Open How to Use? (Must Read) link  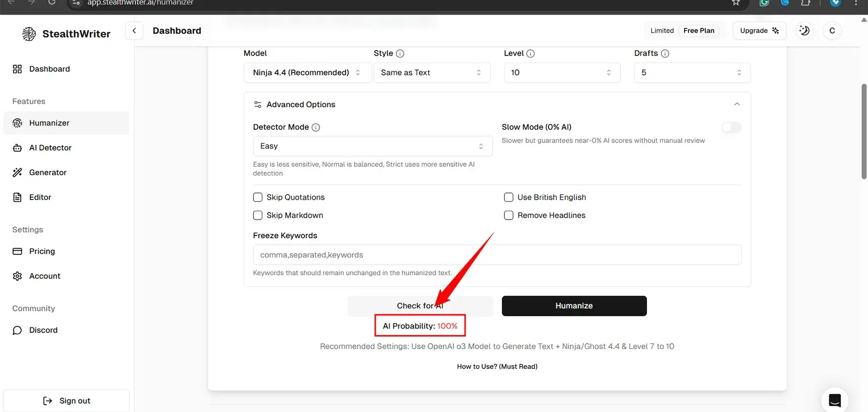pyautogui.click(x=497, y=367)
